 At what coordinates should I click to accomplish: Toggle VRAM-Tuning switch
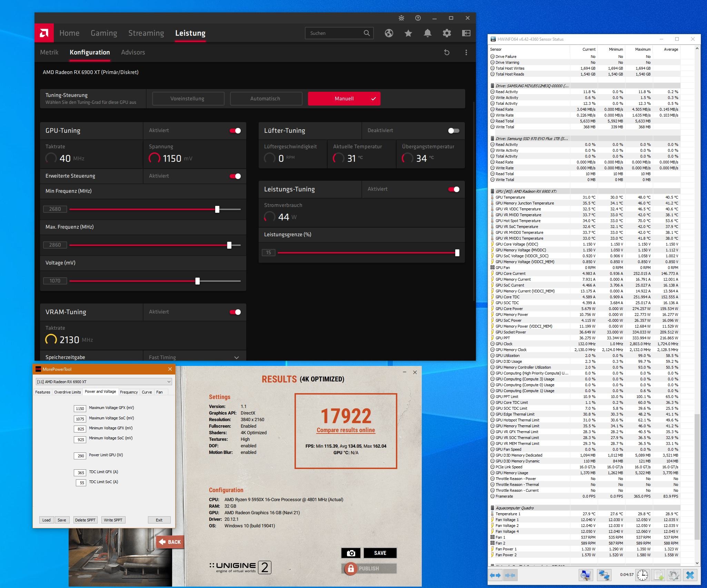tap(236, 312)
